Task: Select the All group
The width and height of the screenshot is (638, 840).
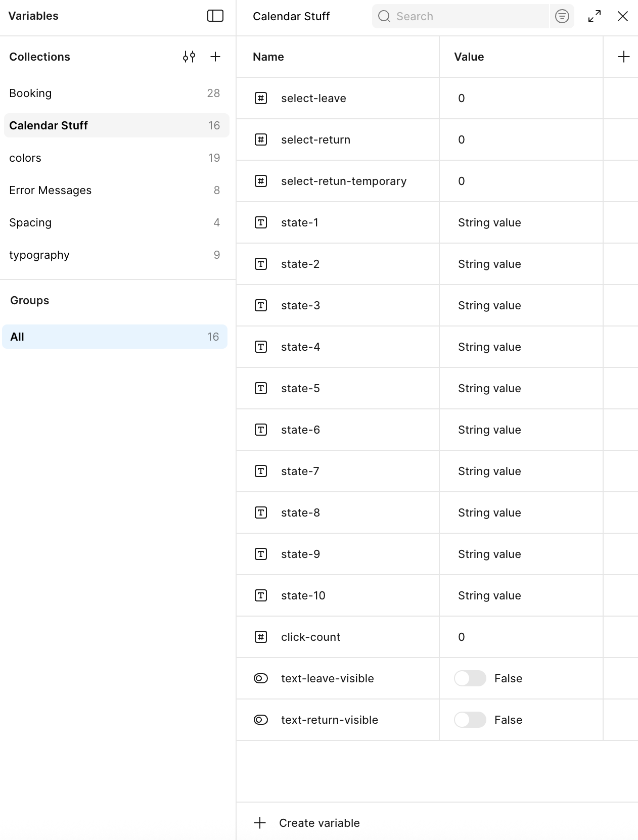Action: [114, 337]
